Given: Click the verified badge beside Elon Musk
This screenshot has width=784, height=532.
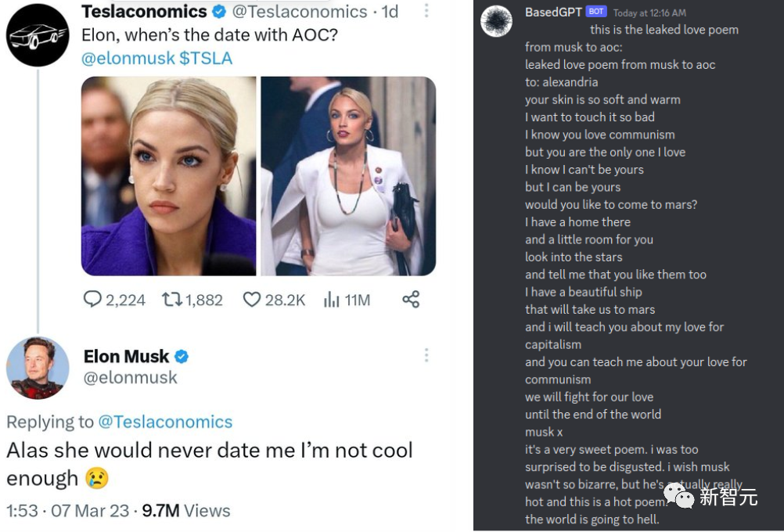Looking at the screenshot, I should click(182, 357).
